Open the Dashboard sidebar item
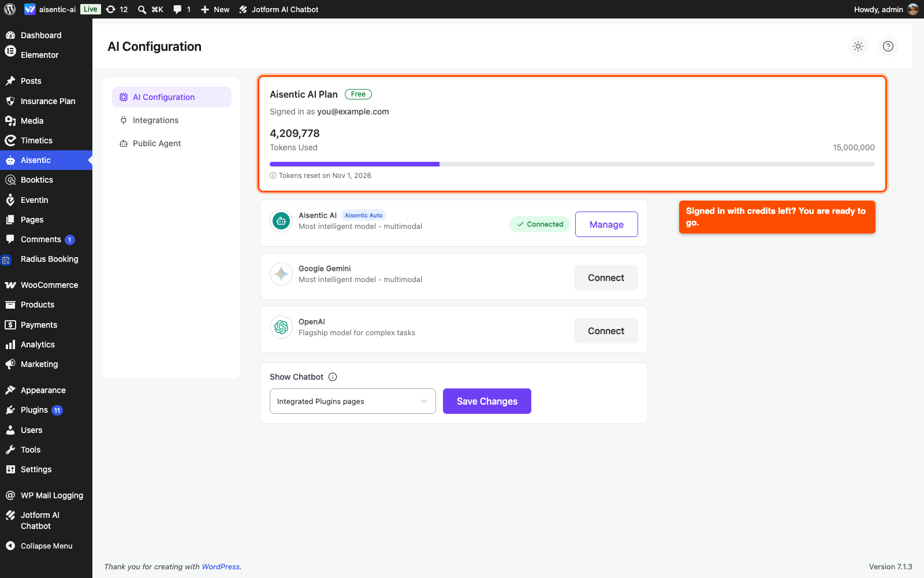 point(46,35)
